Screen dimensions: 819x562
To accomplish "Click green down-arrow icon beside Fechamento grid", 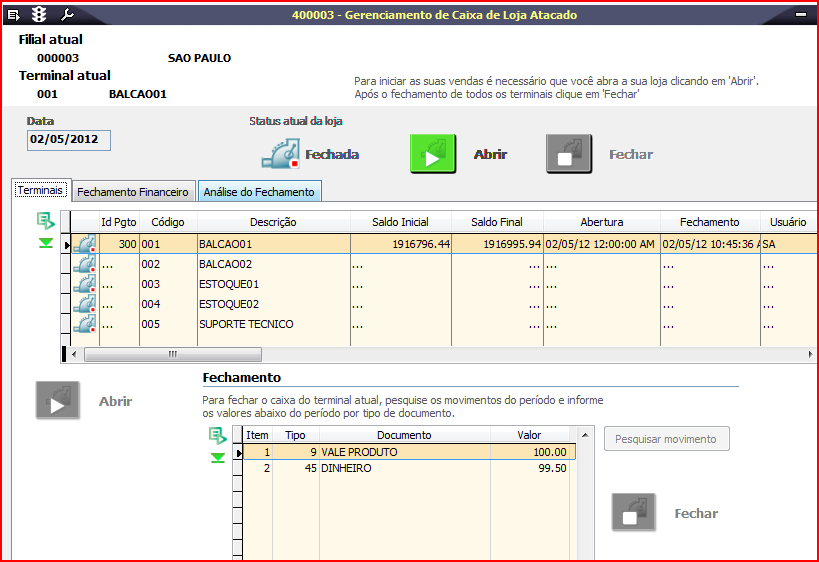I will point(217,457).
